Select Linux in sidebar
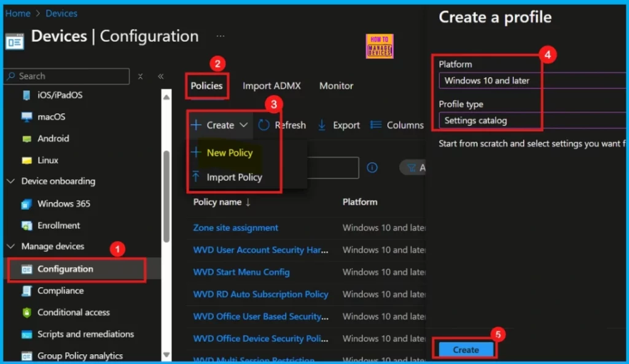Image resolution: width=629 pixels, height=364 pixels. pos(48,160)
